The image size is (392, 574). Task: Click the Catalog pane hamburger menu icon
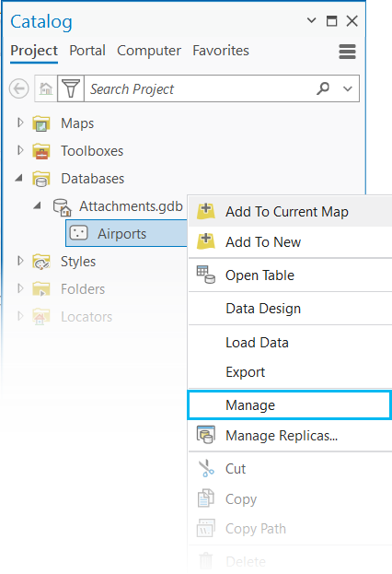pos(347,52)
